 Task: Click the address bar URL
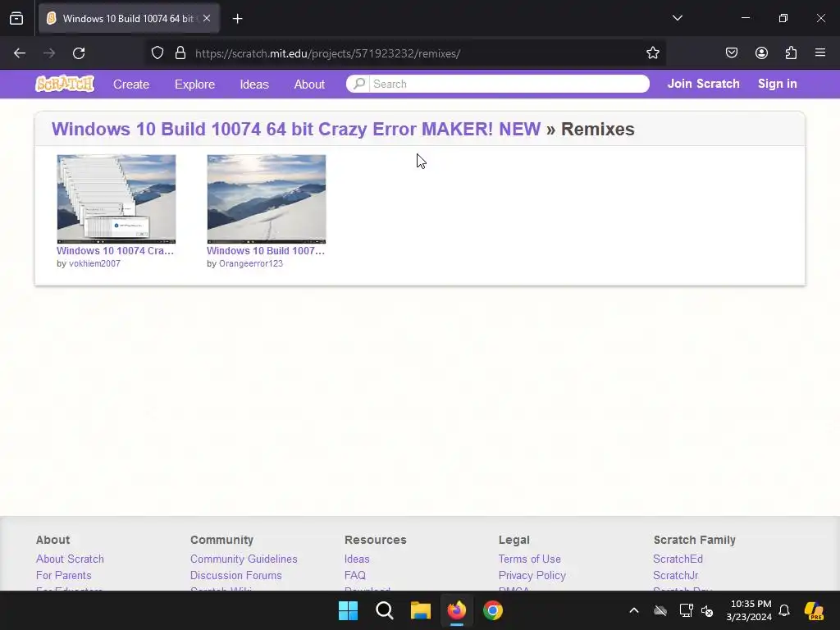[x=327, y=53]
